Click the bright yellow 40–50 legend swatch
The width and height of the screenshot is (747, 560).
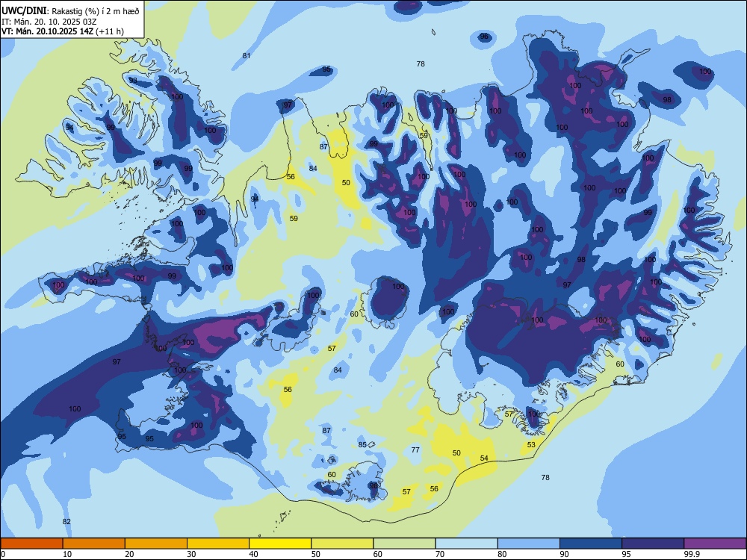[280, 544]
